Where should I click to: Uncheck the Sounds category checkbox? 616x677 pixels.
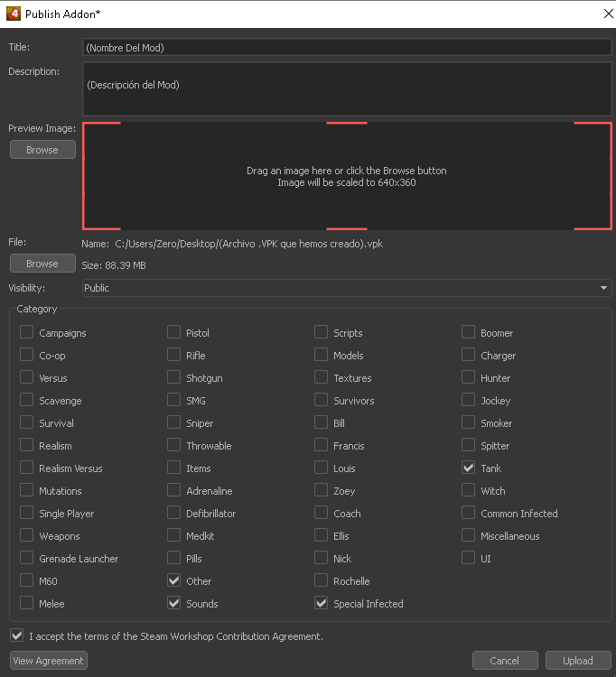[173, 604]
